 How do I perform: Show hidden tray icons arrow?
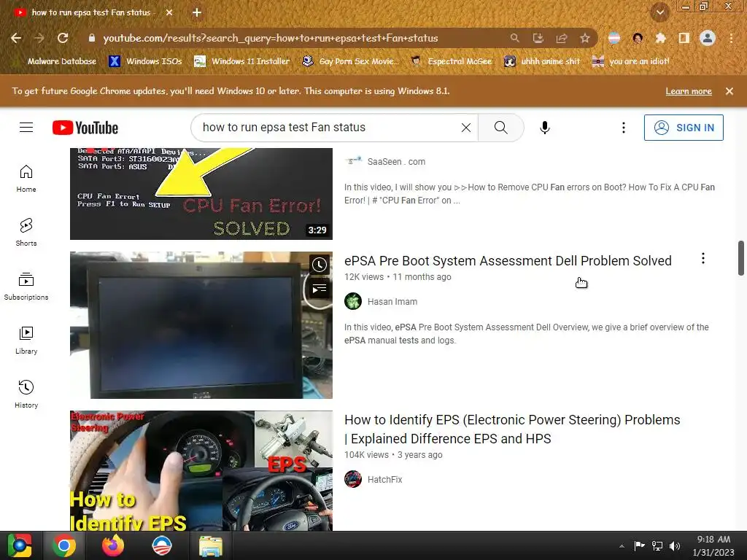click(622, 546)
